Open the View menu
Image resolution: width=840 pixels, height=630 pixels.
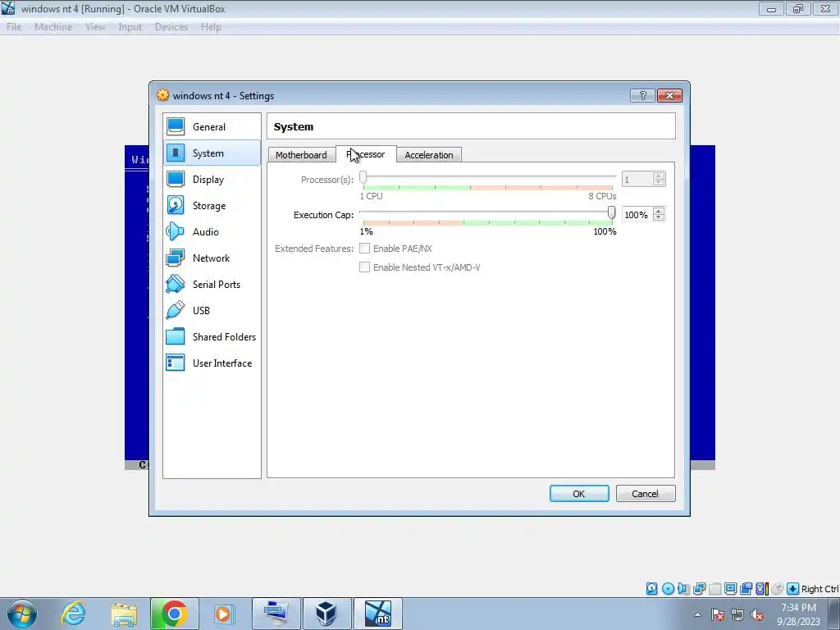95,27
